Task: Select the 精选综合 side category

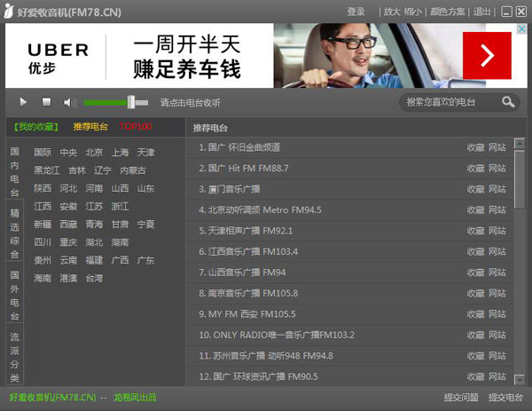Action: point(15,233)
